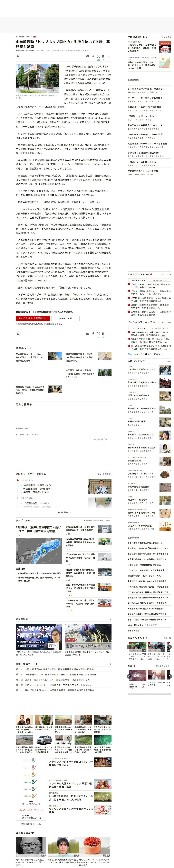Select the フェイスブック tab
174x868 pixels.
[x=138, y=328]
